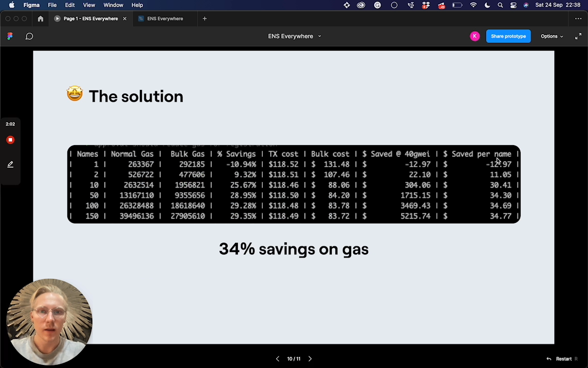The image size is (588, 368).
Task: Switch to the second ENS Everywhere tab
Action: click(165, 18)
